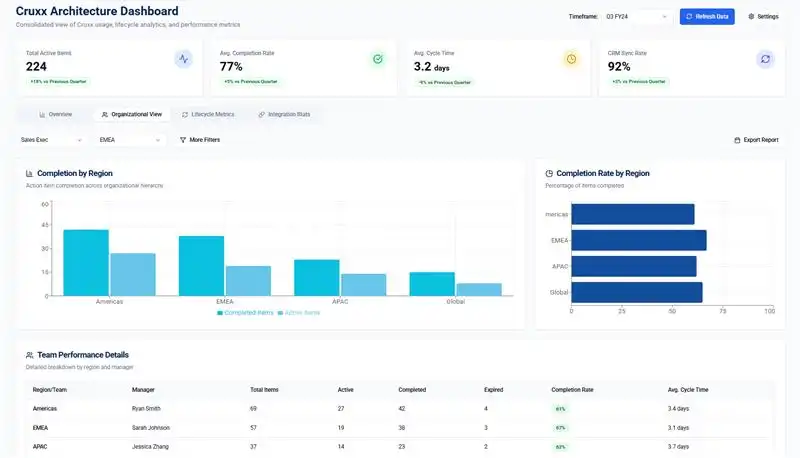
Task: Open the Timeframe Q3 FY24 dropdown
Action: click(x=638, y=17)
